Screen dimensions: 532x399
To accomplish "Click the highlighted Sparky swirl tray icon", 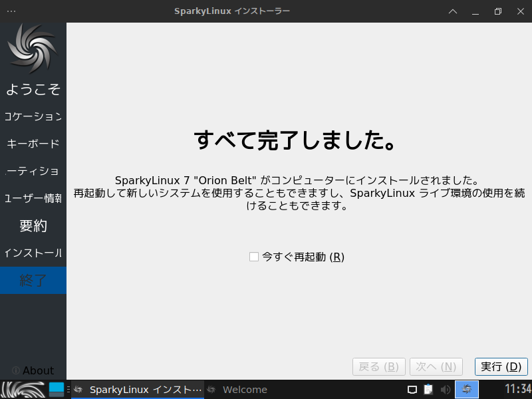I will click(x=467, y=389).
